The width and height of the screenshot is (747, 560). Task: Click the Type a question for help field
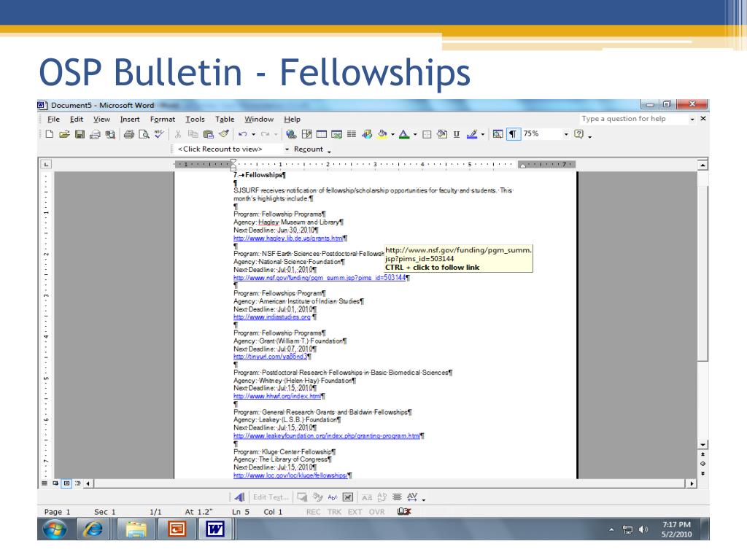pyautogui.click(x=633, y=119)
